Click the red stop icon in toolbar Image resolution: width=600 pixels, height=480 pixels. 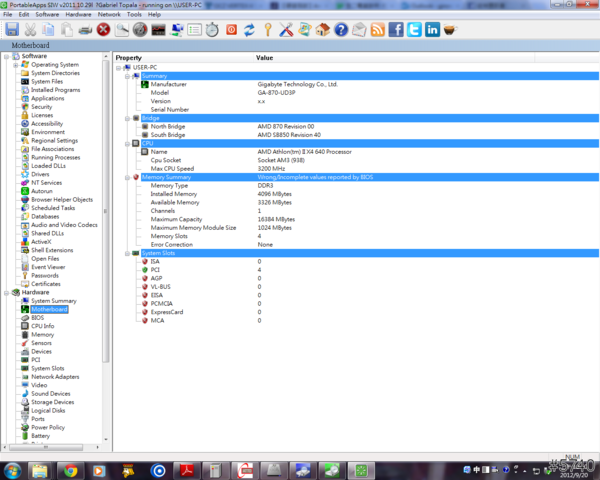click(x=104, y=30)
